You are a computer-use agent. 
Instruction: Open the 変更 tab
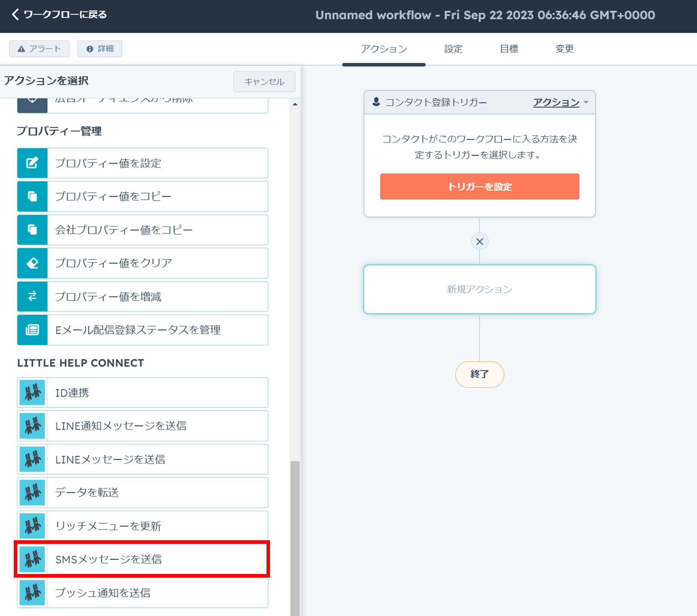pos(564,49)
